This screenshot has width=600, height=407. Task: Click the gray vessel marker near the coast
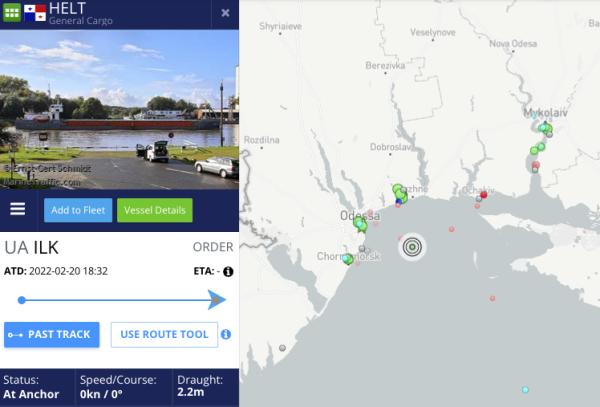click(x=282, y=348)
